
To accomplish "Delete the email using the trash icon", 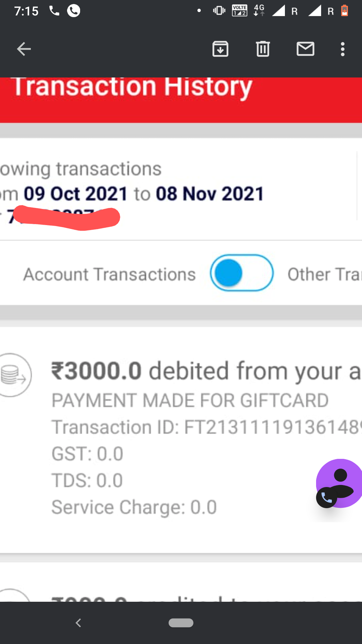I will [x=263, y=49].
